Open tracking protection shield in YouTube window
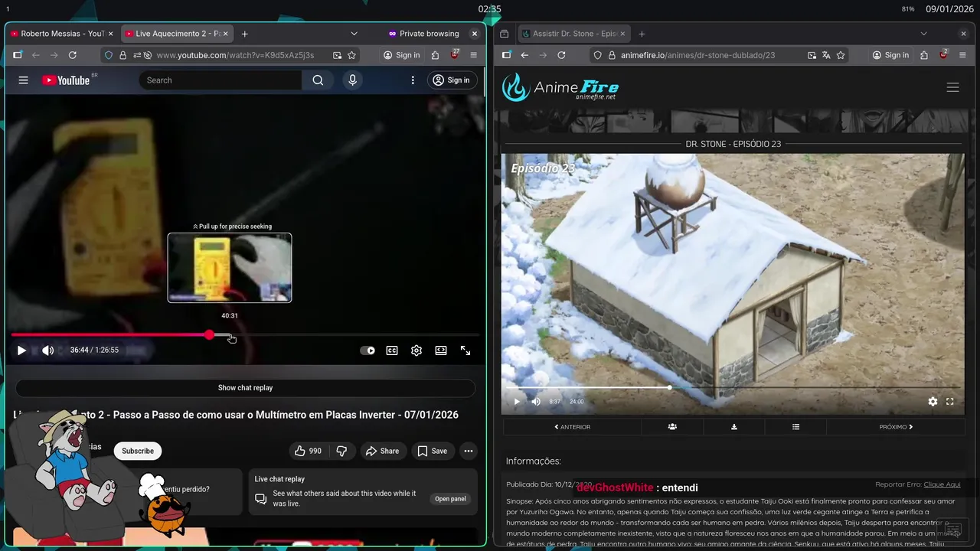Viewport: 980px width, 551px height. pyautogui.click(x=109, y=55)
